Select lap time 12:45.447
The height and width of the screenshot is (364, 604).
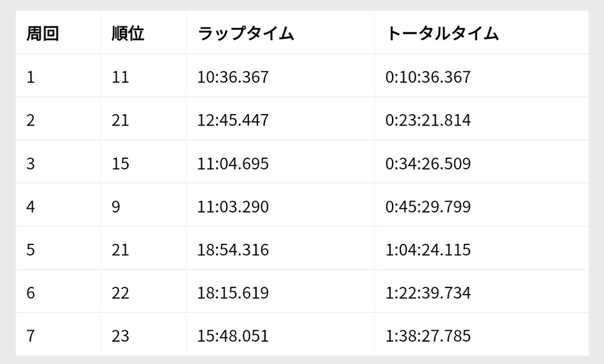(233, 120)
